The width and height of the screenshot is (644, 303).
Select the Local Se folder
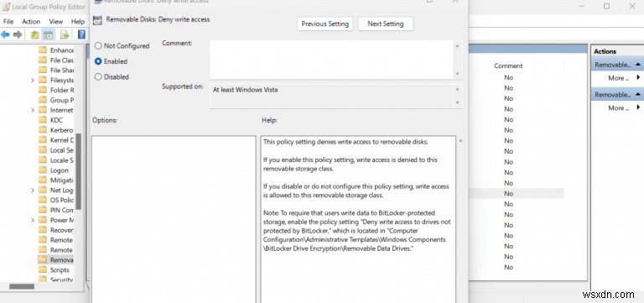tap(56, 150)
